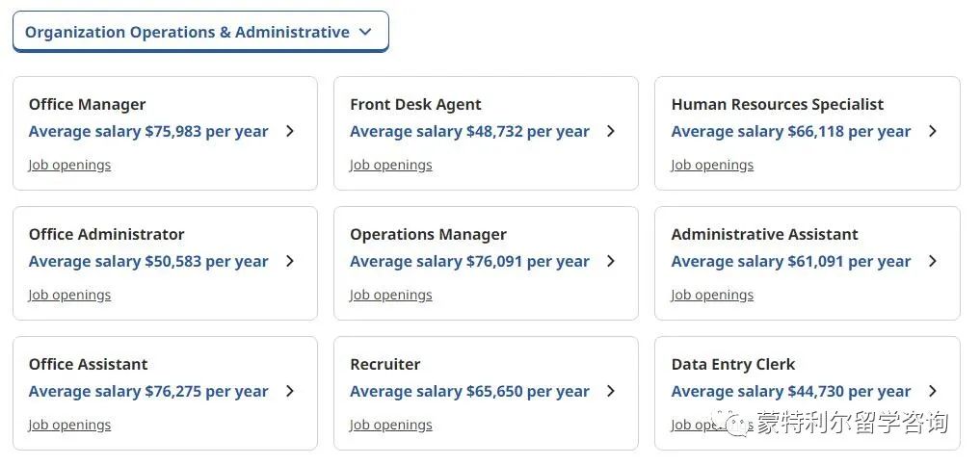This screenshot has height=465, width=980.
Task: View Job openings for Operations Manager
Action: pos(390,295)
